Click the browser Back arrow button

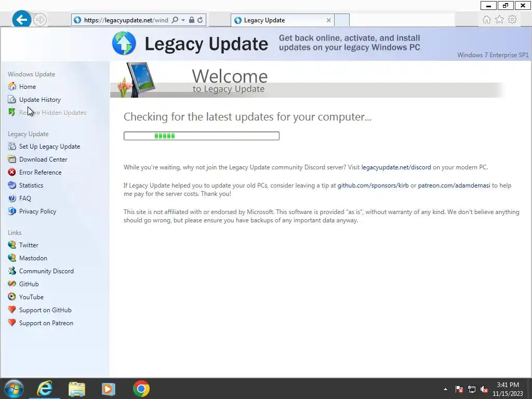[22, 20]
